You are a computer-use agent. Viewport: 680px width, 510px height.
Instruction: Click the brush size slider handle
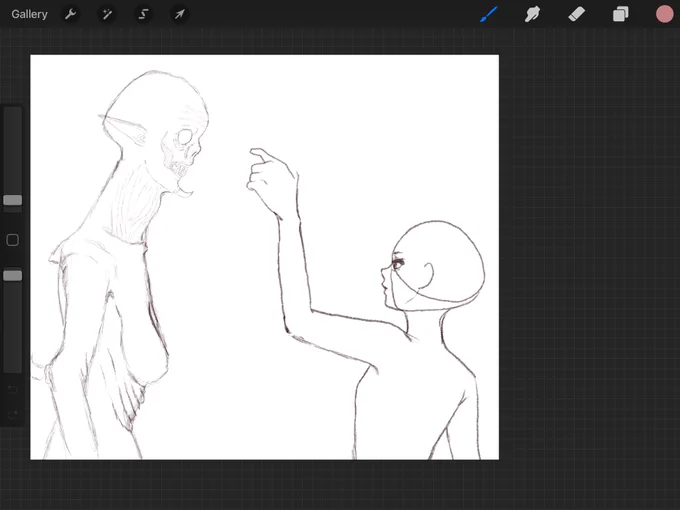click(13, 200)
